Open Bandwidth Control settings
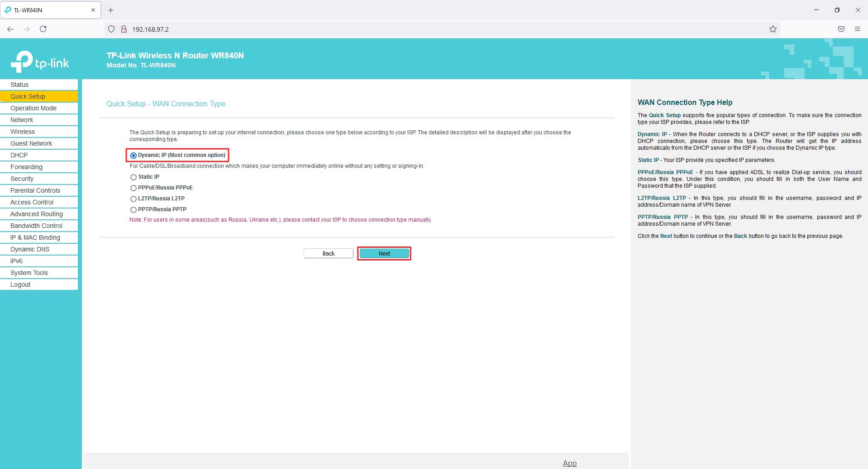868x469 pixels. tap(39, 226)
